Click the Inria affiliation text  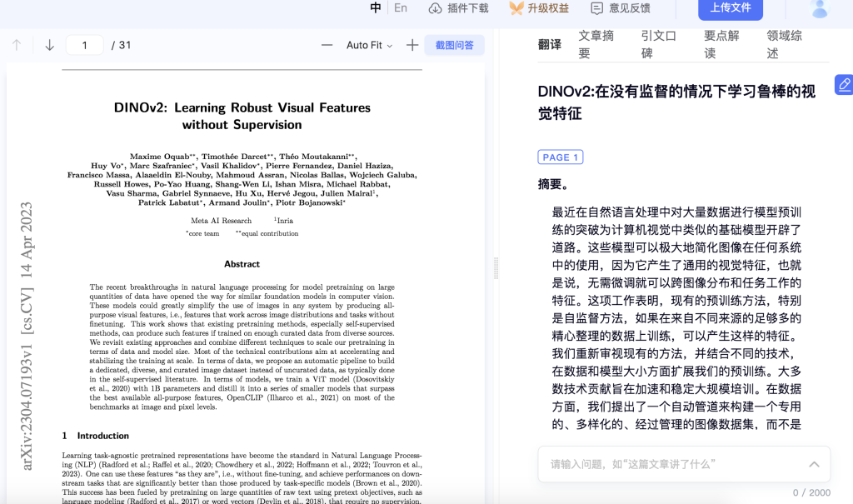tap(283, 221)
